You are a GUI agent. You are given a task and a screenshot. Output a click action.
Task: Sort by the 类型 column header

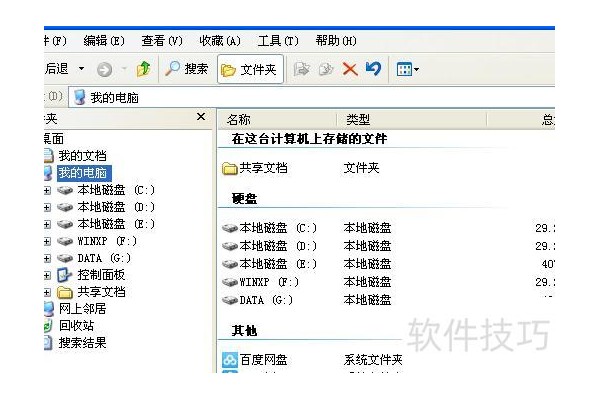[411, 120]
